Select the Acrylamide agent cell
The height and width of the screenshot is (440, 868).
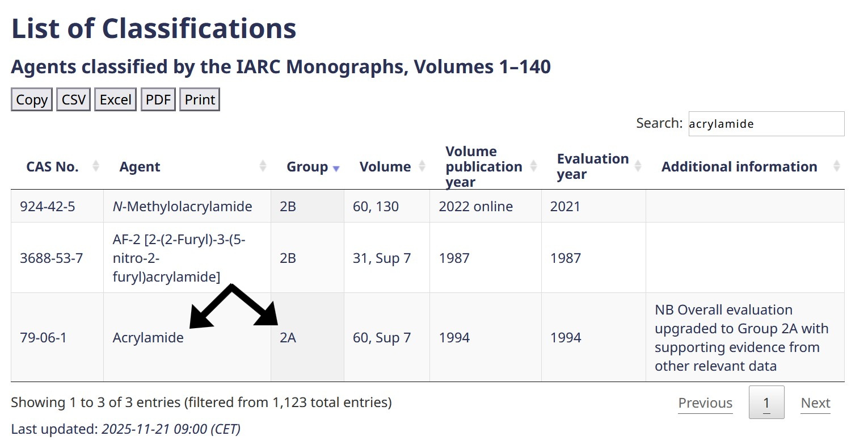tap(148, 338)
